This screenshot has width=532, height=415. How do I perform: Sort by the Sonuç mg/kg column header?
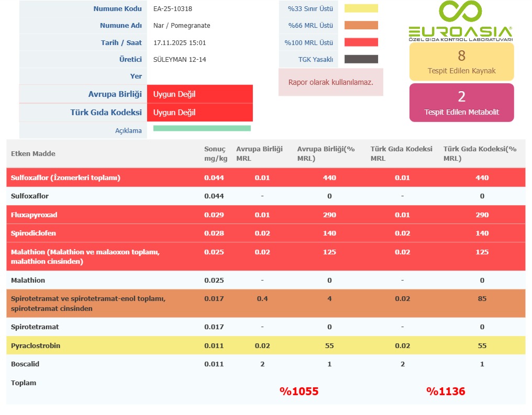215,153
